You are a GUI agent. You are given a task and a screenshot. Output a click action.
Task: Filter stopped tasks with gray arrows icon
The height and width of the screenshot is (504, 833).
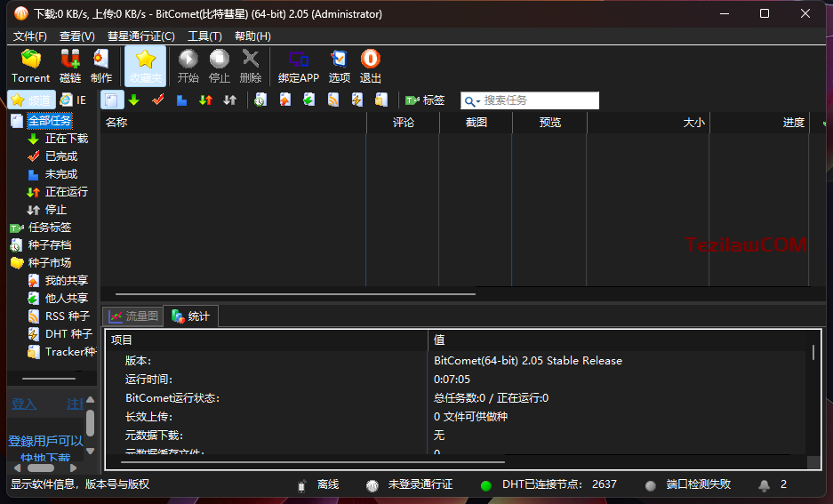tap(229, 100)
